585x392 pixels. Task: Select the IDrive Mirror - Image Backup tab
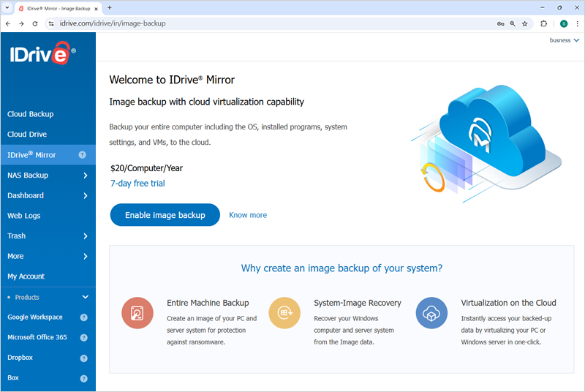pos(58,8)
